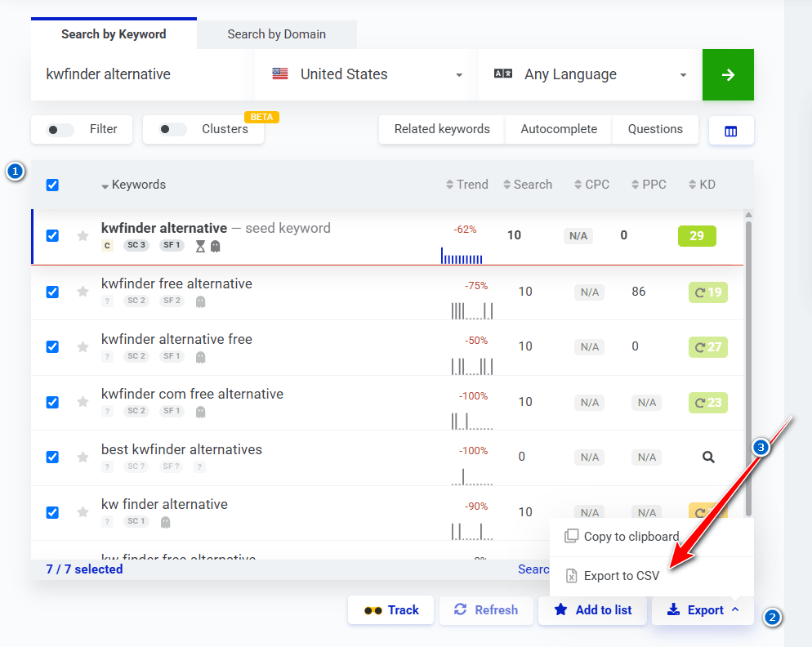Toggle the select-all keywords checkbox
Image resolution: width=812 pixels, height=647 pixels.
52,185
